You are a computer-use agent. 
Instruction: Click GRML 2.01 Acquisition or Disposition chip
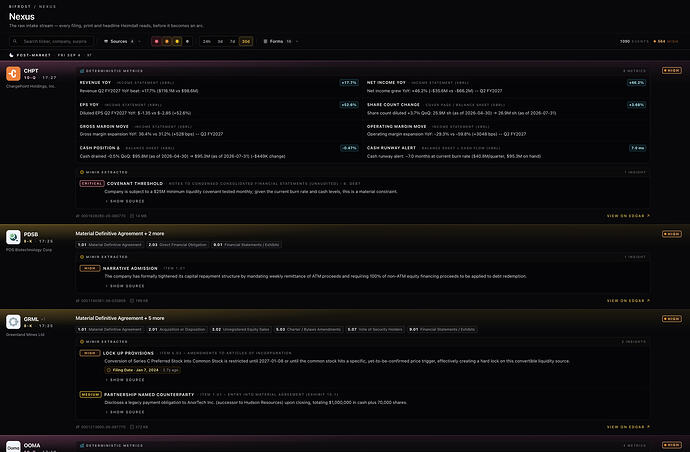pyautogui.click(x=177, y=330)
